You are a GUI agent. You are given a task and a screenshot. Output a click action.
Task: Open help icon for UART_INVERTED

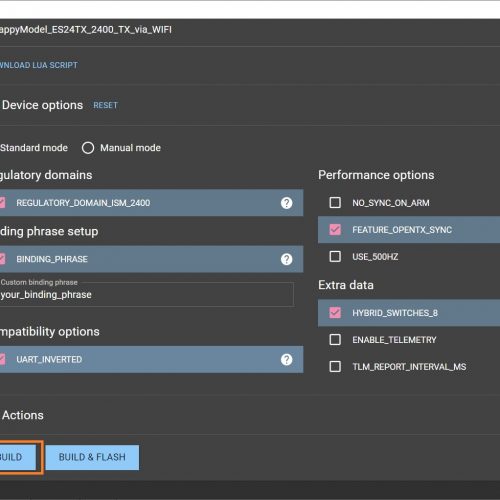pyautogui.click(x=286, y=359)
